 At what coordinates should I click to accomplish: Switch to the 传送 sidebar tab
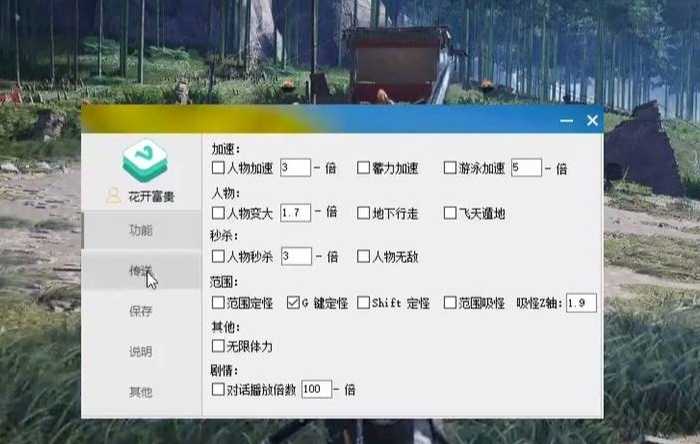(142, 270)
